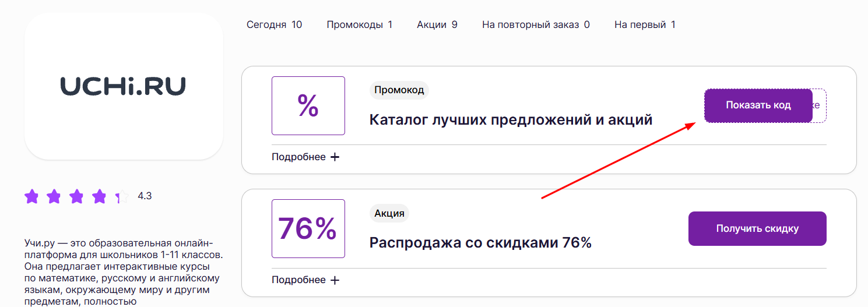Open the Распродажа со скидками 76% title
Image resolution: width=868 pixels, height=307 pixels.
pyautogui.click(x=480, y=243)
